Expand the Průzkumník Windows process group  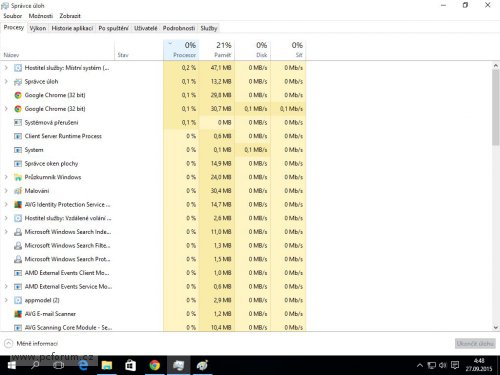click(6, 177)
